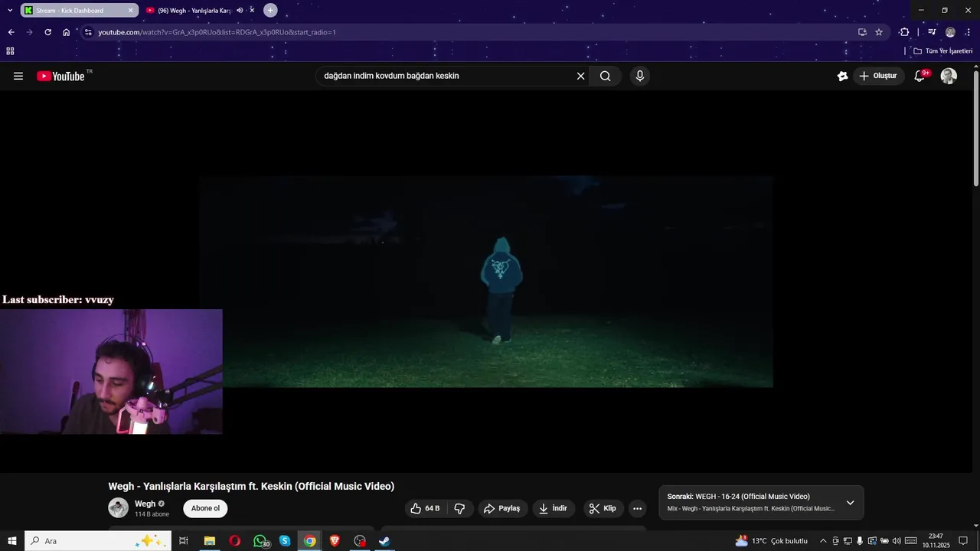980x551 pixels.
Task: Open File Explorer from taskbar
Action: click(x=209, y=541)
